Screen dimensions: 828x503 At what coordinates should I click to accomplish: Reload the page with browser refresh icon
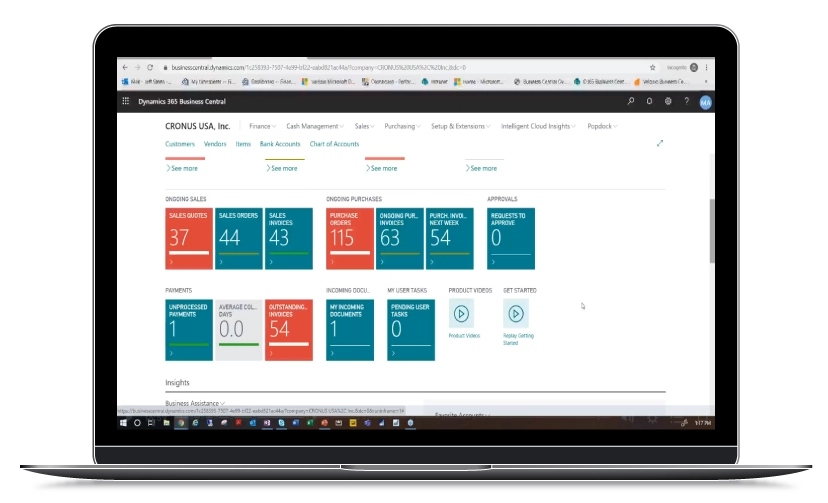pyautogui.click(x=150, y=68)
